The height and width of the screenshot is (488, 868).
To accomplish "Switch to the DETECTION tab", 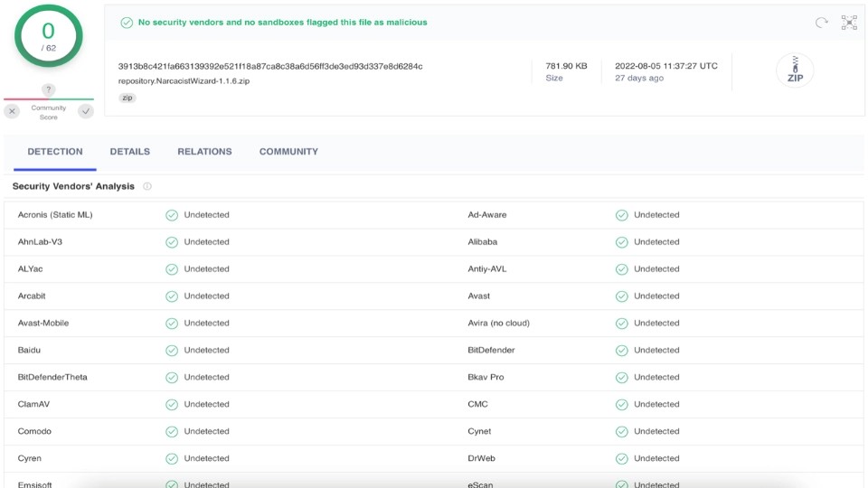I will coord(55,152).
